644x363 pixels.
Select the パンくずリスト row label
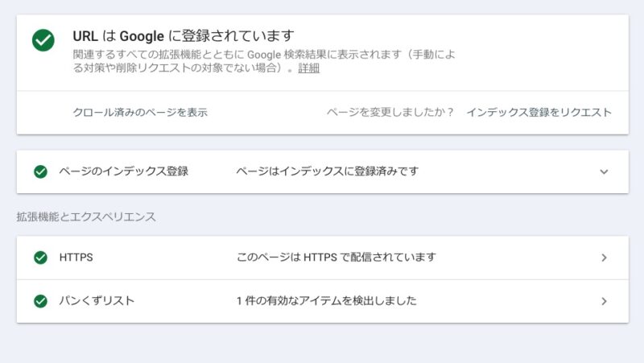97,301
